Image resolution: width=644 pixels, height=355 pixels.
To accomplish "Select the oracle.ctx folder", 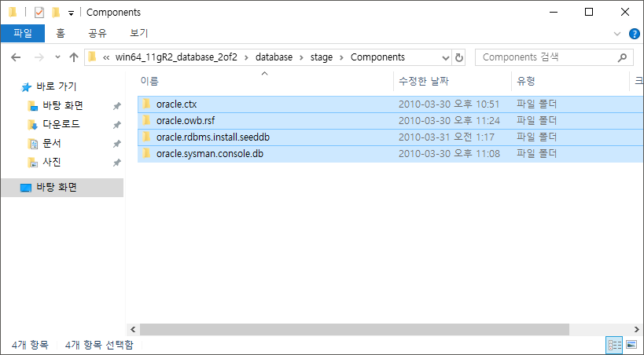I will pyautogui.click(x=391, y=104).
